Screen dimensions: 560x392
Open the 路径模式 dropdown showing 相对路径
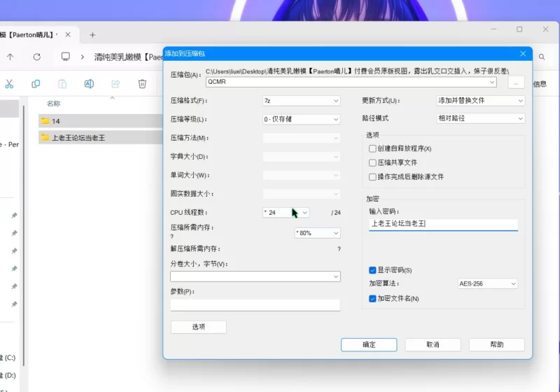point(481,118)
